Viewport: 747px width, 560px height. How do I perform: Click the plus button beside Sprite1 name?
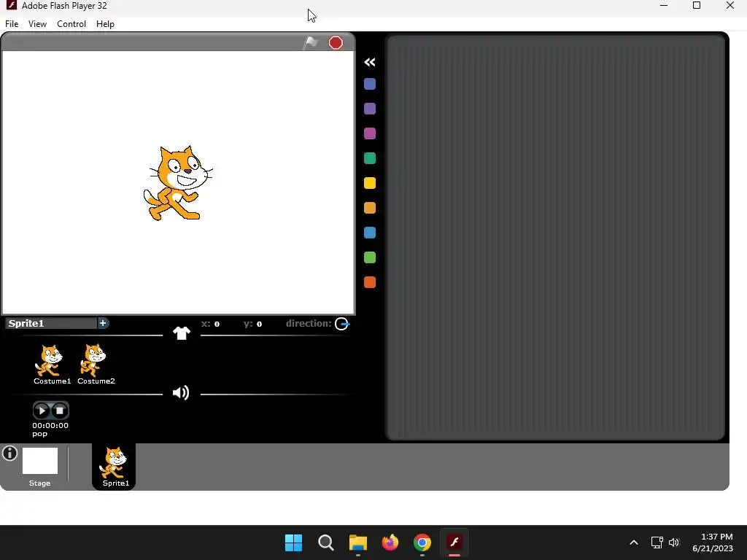103,323
